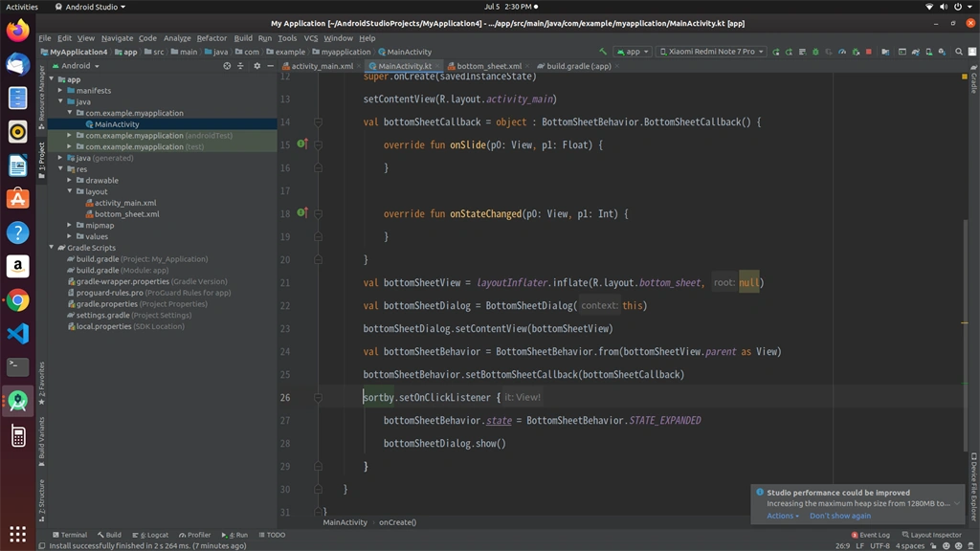Image resolution: width=980 pixels, height=551 pixels.
Task: Open the Navigate menu
Action: coord(117,38)
